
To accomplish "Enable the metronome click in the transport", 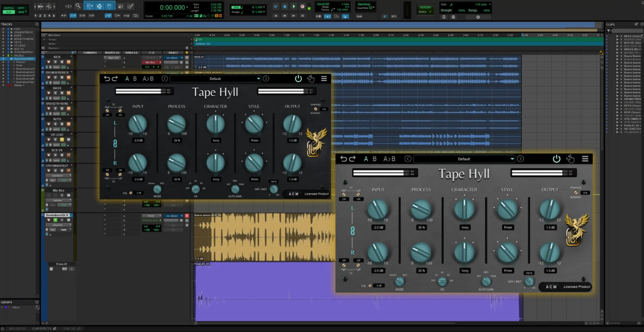I will coord(327,16).
